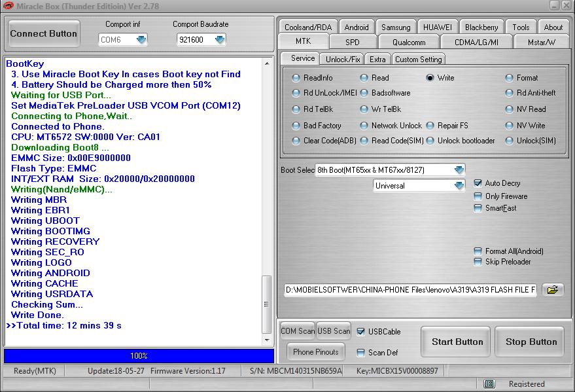Click the log panel scroll-down arrow
The image size is (575, 392).
coord(267,340)
